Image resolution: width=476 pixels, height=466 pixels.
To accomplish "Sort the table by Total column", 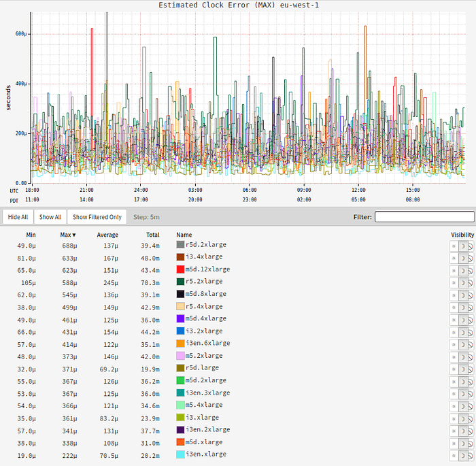I will point(152,235).
